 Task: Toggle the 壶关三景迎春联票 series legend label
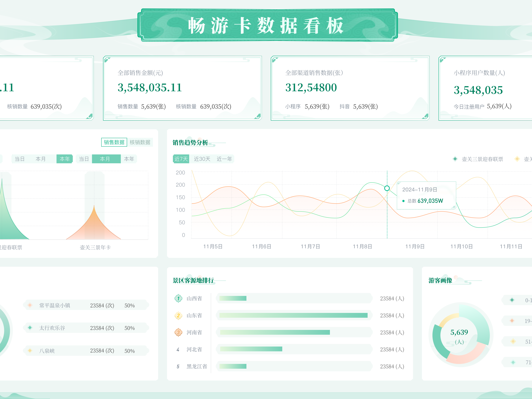(482, 159)
